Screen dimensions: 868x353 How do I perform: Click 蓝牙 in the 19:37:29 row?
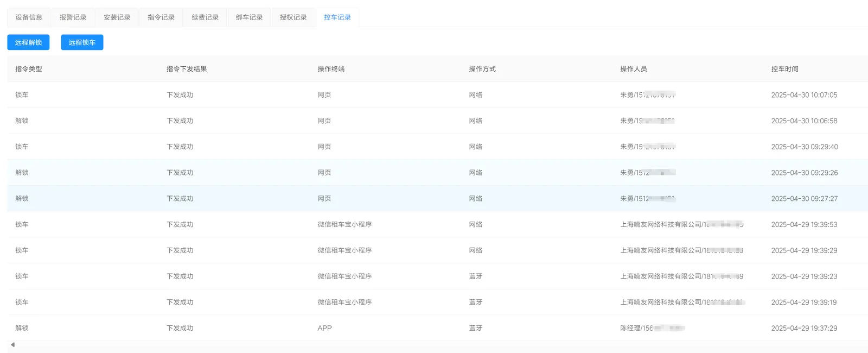click(x=476, y=328)
